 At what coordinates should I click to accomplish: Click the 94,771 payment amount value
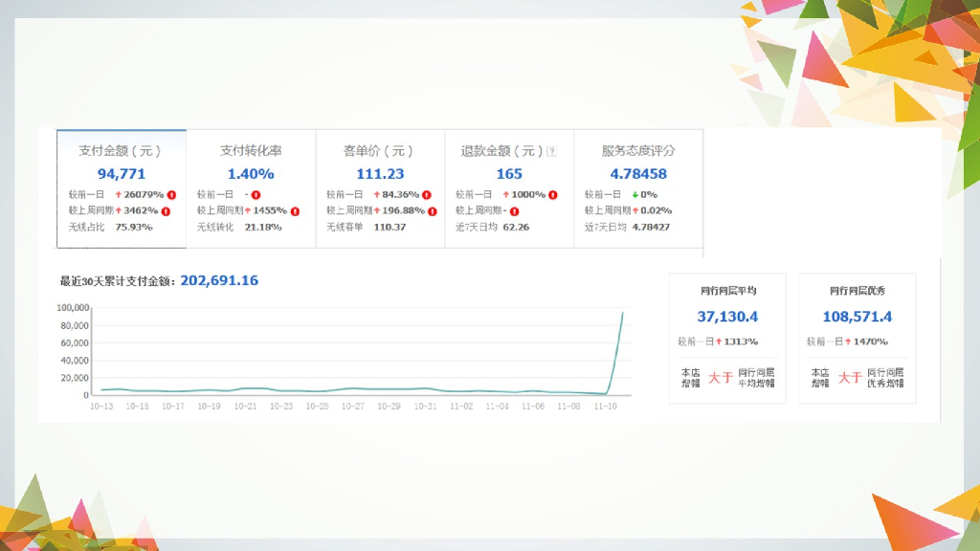[x=122, y=174]
